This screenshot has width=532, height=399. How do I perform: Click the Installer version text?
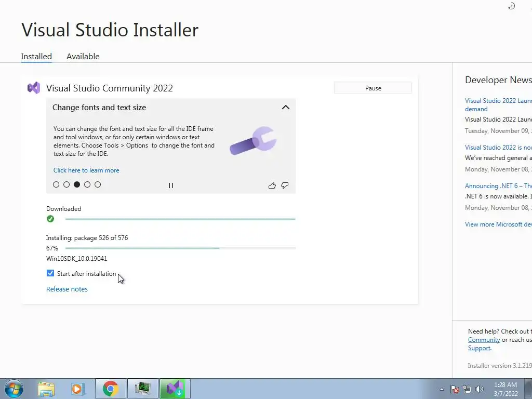[x=499, y=366]
